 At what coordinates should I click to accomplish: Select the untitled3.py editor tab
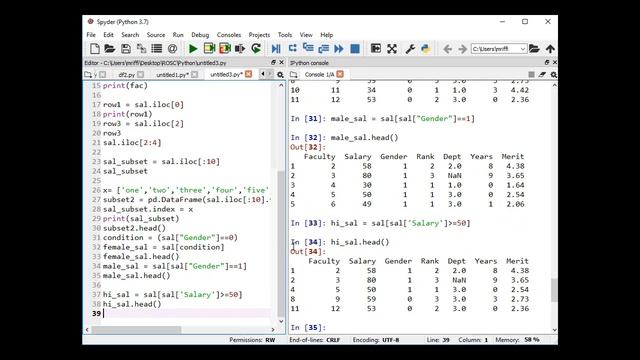tap(226, 74)
